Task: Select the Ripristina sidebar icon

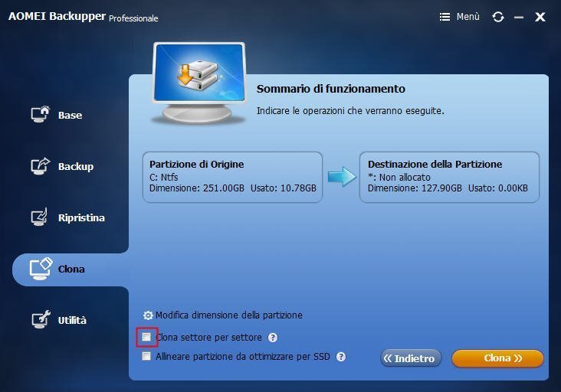Action: coord(39,217)
